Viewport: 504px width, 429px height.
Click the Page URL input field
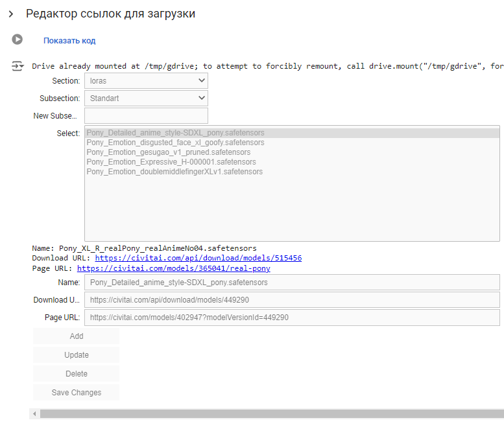pyautogui.click(x=292, y=318)
